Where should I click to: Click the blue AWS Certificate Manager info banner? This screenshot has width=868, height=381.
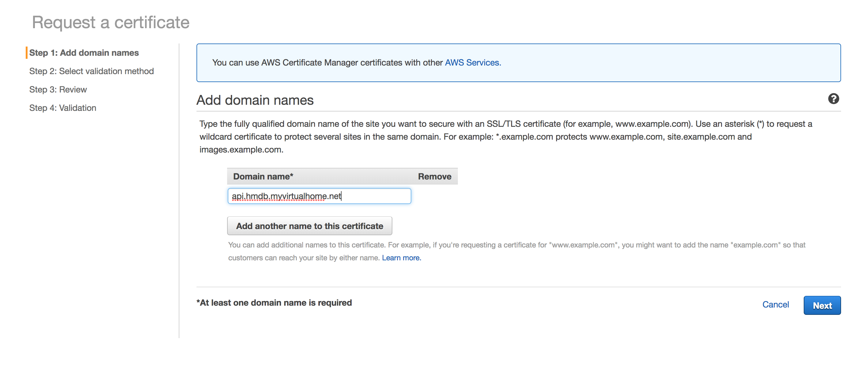coord(640,63)
